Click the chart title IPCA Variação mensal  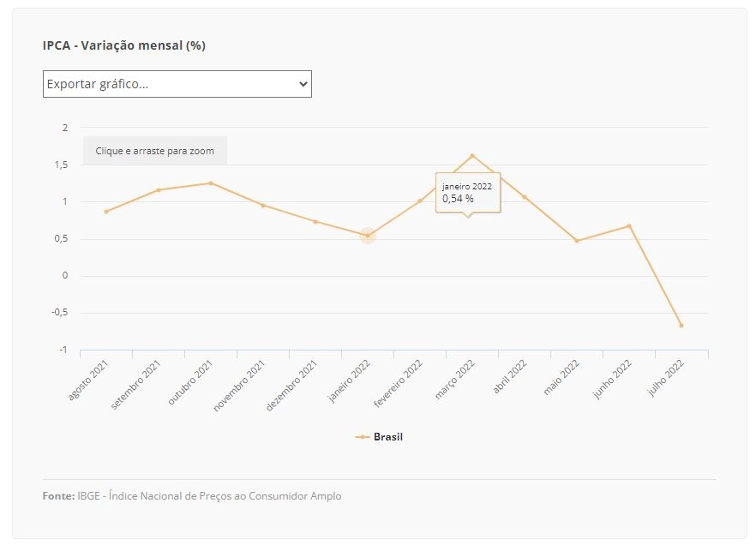(x=124, y=45)
